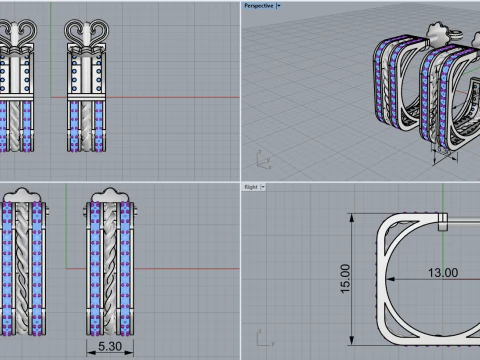Click the Perspective viewport title
The width and height of the screenshot is (480, 360).
pos(259,6)
